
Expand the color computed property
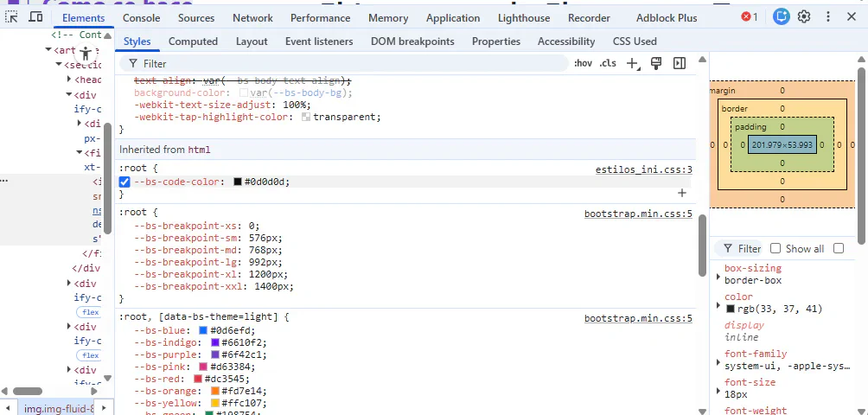pos(718,305)
